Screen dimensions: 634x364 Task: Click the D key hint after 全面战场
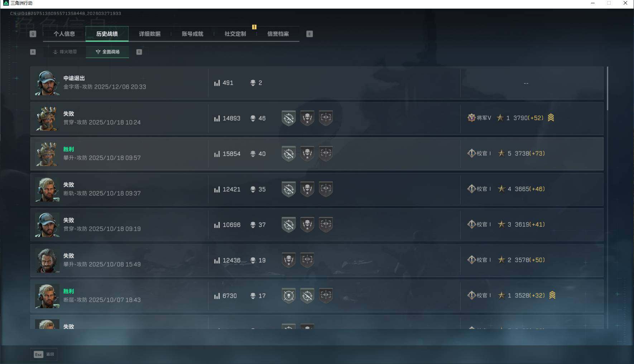pos(139,52)
